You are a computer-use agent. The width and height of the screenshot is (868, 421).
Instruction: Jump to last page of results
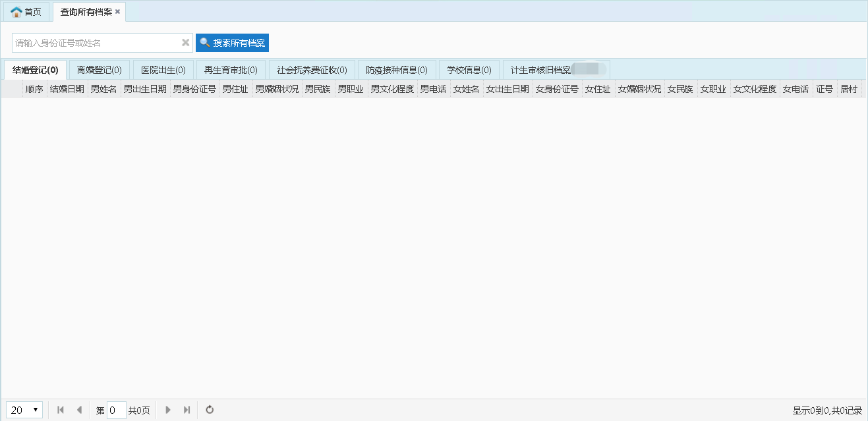click(x=187, y=410)
